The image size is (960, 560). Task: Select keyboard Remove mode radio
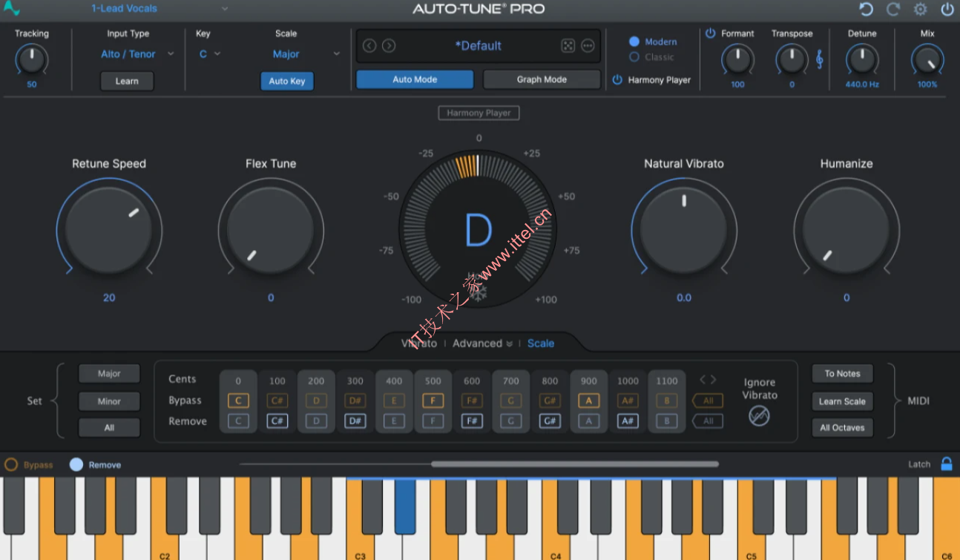pos(76,465)
